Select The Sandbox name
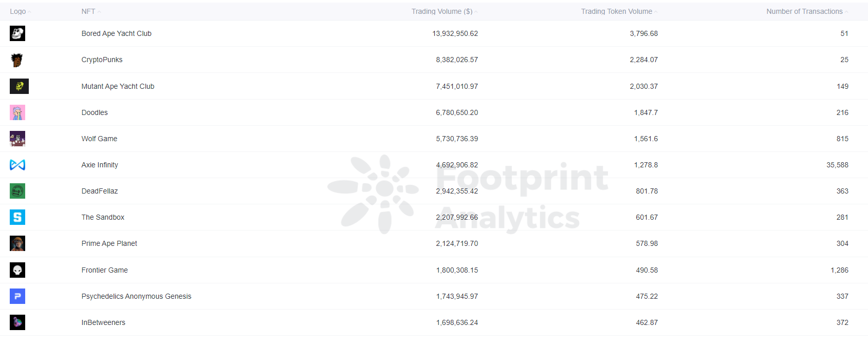The image size is (868, 346). click(x=103, y=217)
